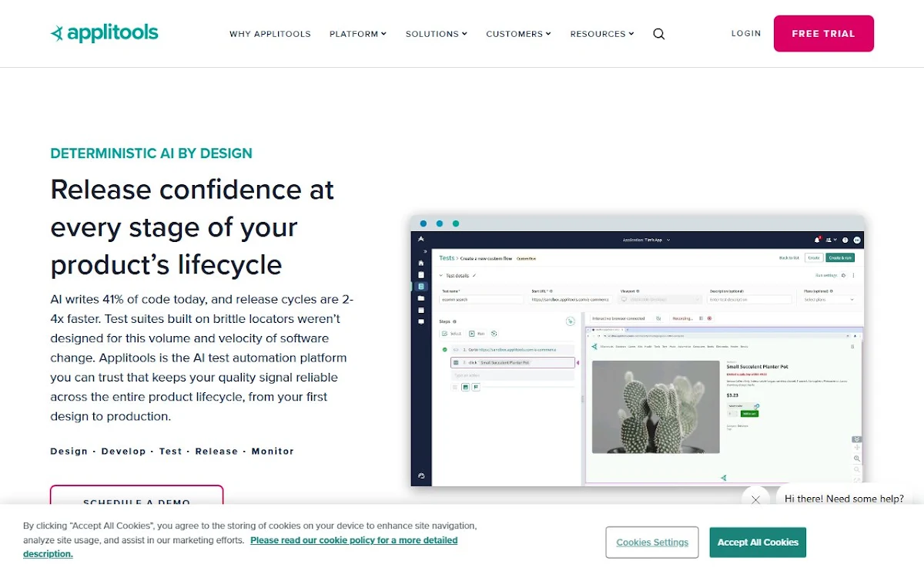The height and width of the screenshot is (578, 924).
Task: Click Back to list in the product screenshot
Action: coord(789,257)
